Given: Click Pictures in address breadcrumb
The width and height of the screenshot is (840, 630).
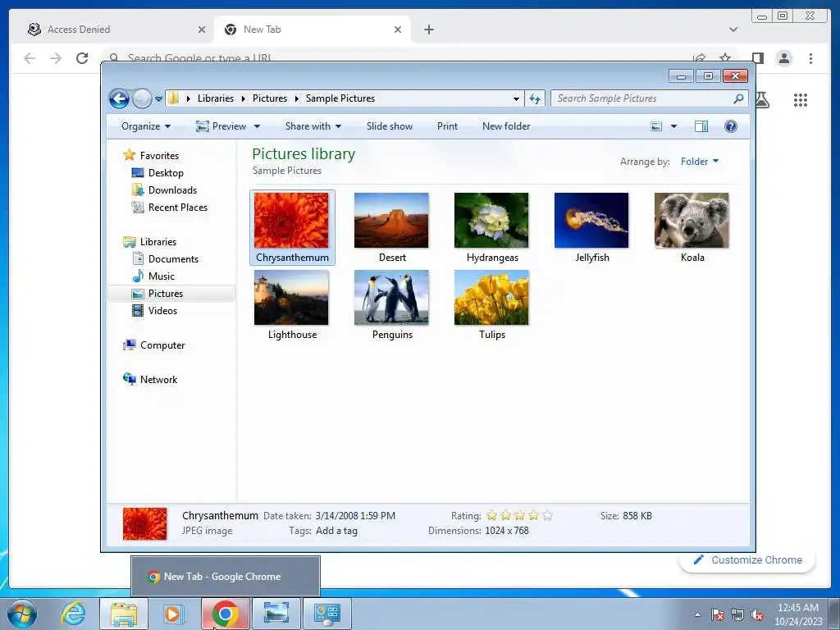Looking at the screenshot, I should tap(269, 98).
